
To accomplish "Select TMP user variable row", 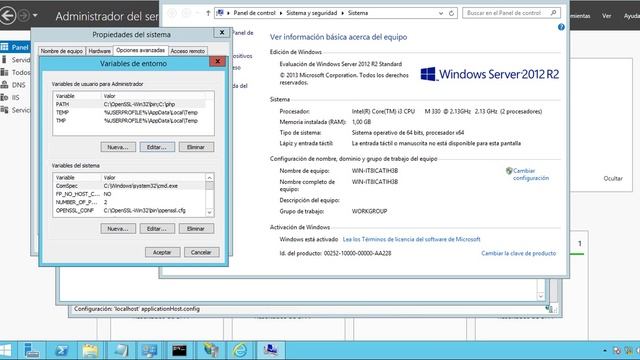I will [129, 120].
